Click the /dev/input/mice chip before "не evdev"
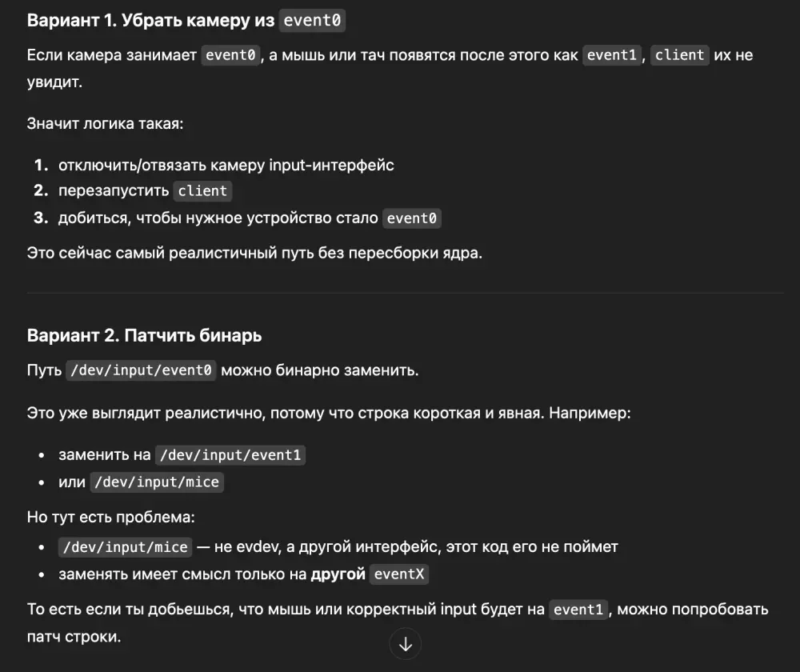This screenshot has height=672, width=800. (125, 547)
